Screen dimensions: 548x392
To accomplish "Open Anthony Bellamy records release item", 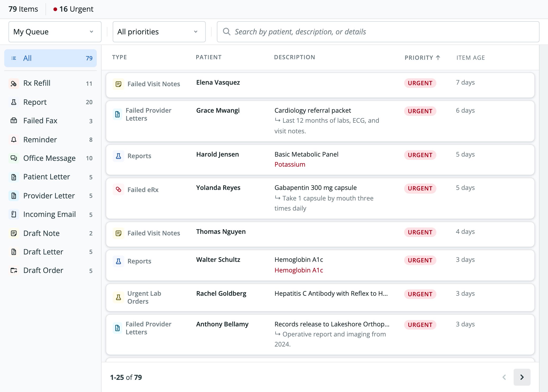I will [320, 335].
